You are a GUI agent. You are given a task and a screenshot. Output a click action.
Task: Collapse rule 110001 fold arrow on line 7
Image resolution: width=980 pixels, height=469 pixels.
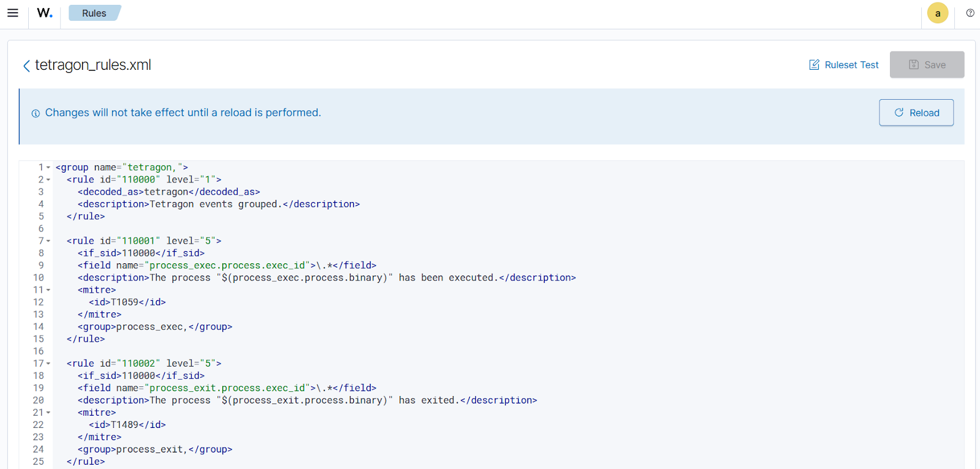48,241
